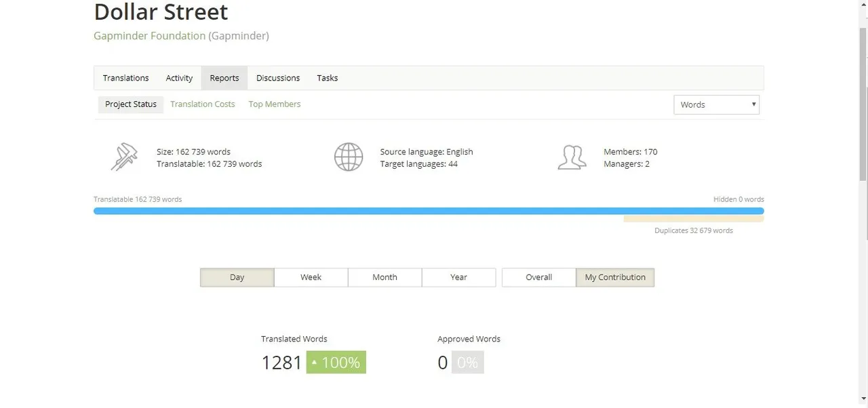Click the grey 0% approved badge
The width and height of the screenshot is (868, 408).
[468, 363]
